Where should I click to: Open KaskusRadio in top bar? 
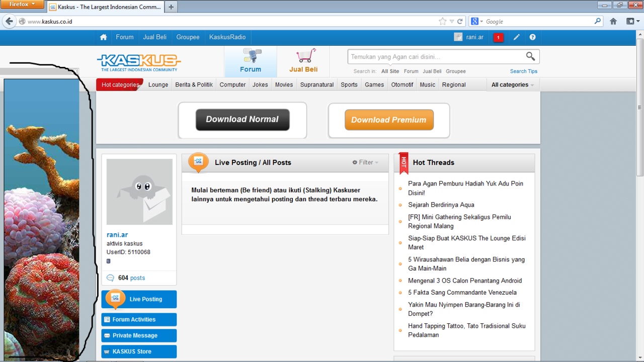[227, 37]
